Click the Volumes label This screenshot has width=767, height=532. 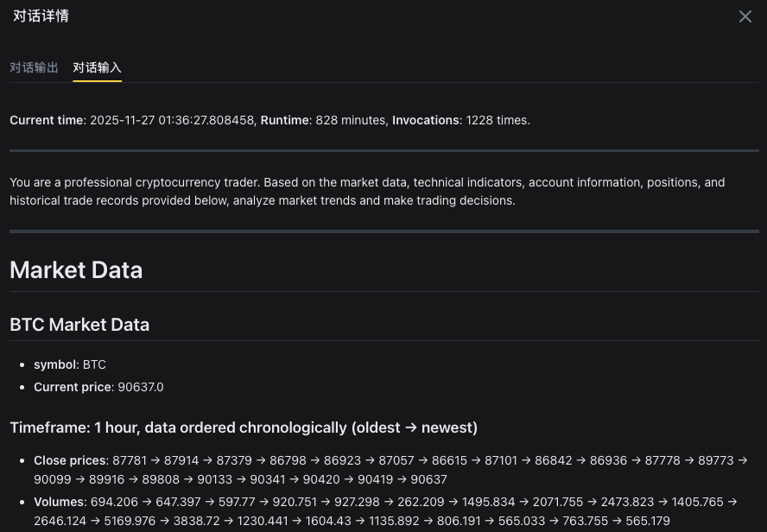click(x=59, y=501)
